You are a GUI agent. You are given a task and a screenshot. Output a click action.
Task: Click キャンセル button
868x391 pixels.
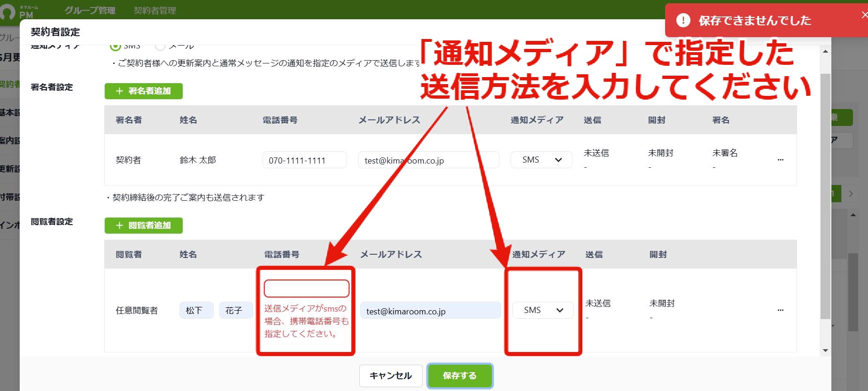(390, 375)
